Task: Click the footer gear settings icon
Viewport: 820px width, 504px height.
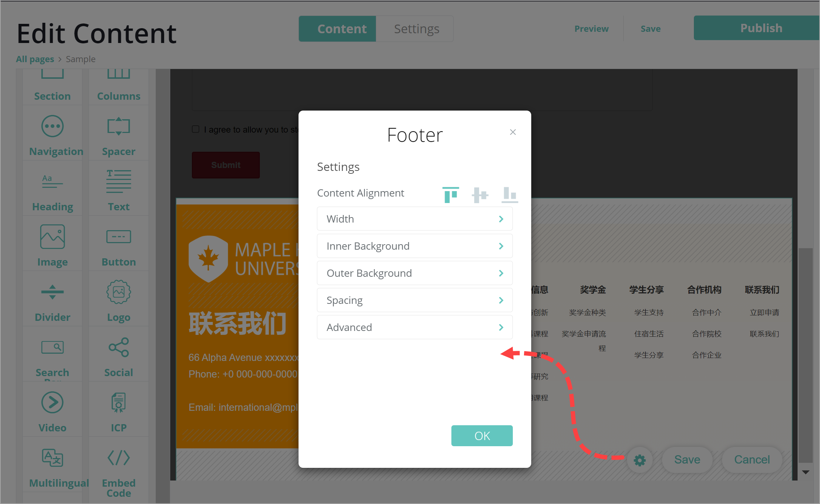Action: (x=639, y=460)
